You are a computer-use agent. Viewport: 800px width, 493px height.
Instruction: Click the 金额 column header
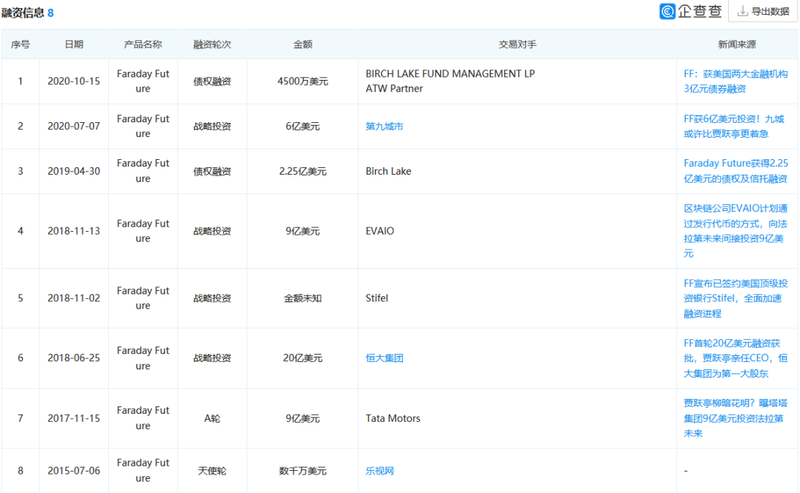[x=302, y=45]
